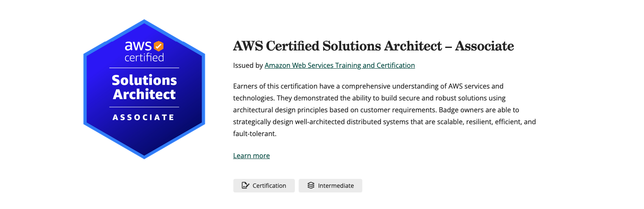Image resolution: width=644 pixels, height=209 pixels.
Task: Click the word 'certified' on the badge
Action: (144, 57)
